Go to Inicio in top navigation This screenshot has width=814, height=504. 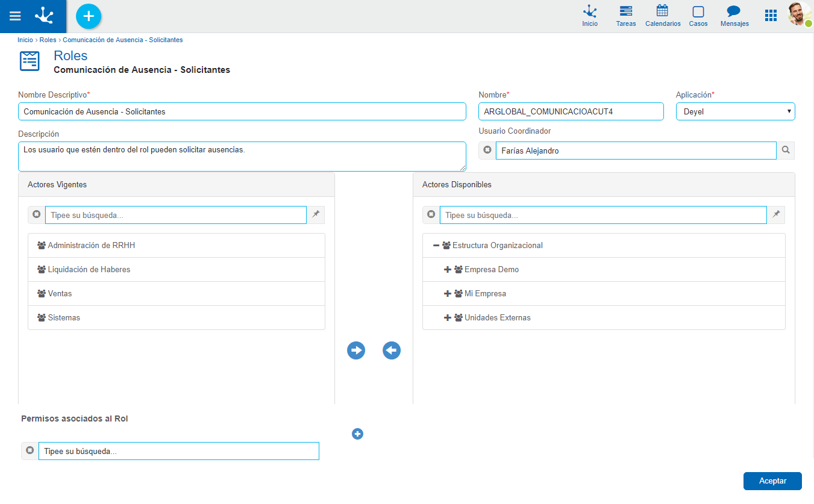[590, 16]
